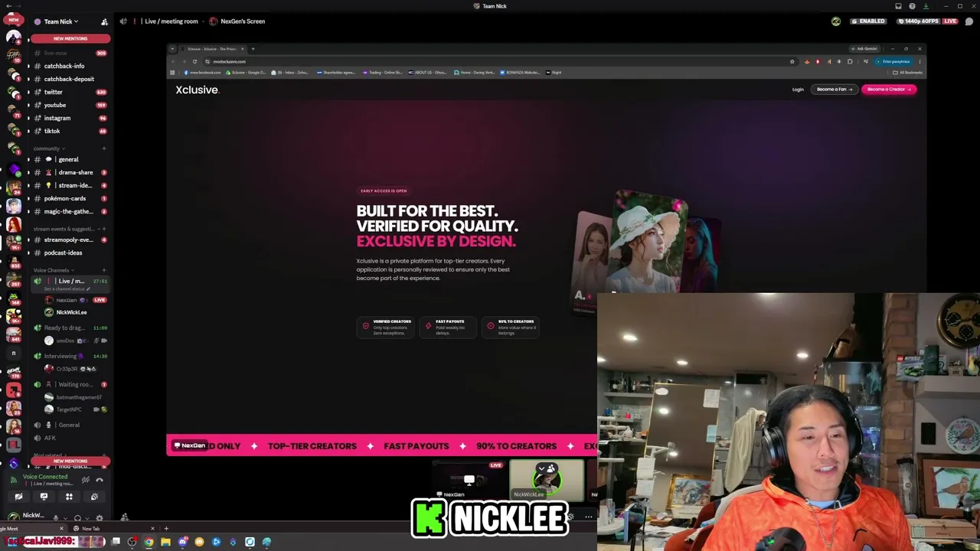980x551 pixels.
Task: Add a channel to the community category
Action: coord(103,148)
